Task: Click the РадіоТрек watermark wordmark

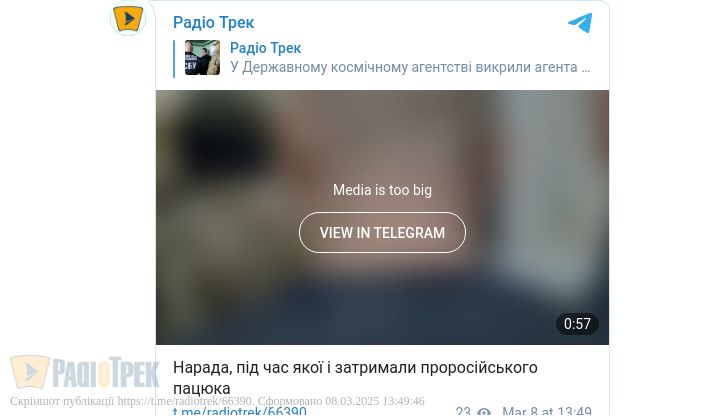Action: (106, 372)
